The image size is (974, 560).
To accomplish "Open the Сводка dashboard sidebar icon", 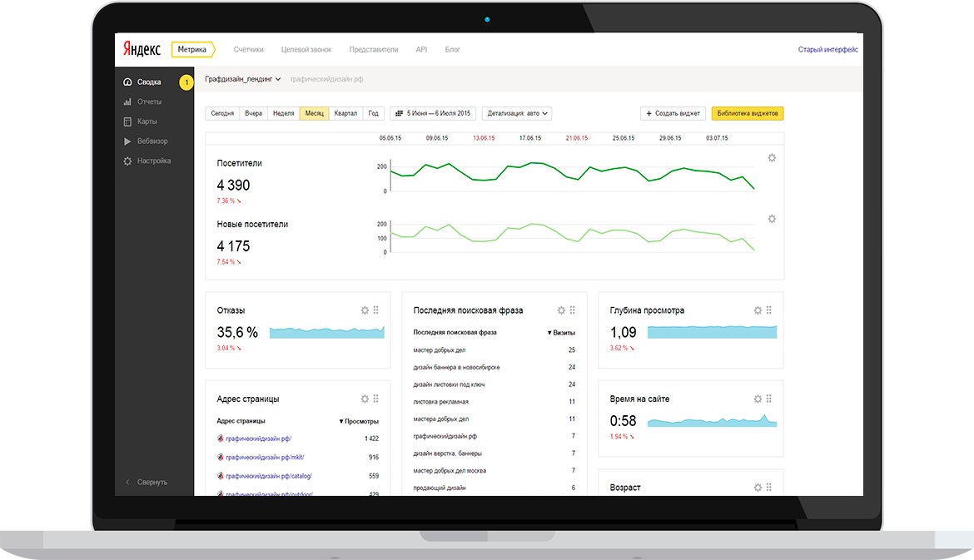I will (127, 82).
